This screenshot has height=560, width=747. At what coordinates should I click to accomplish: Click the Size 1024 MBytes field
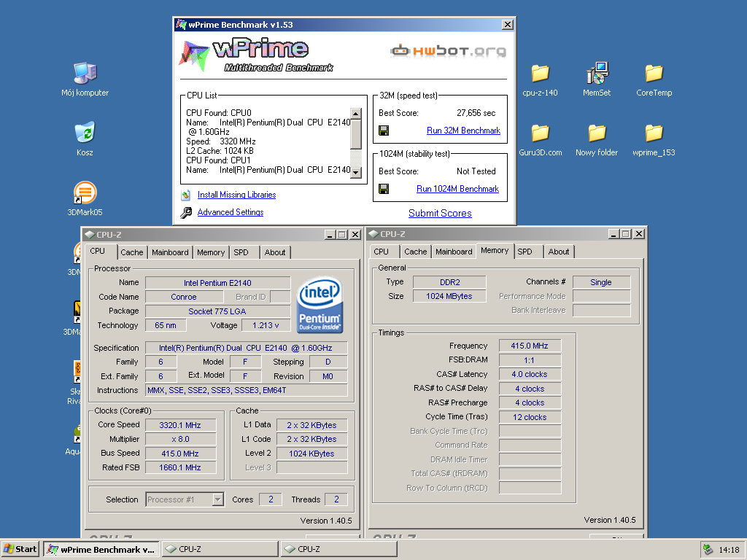(449, 296)
